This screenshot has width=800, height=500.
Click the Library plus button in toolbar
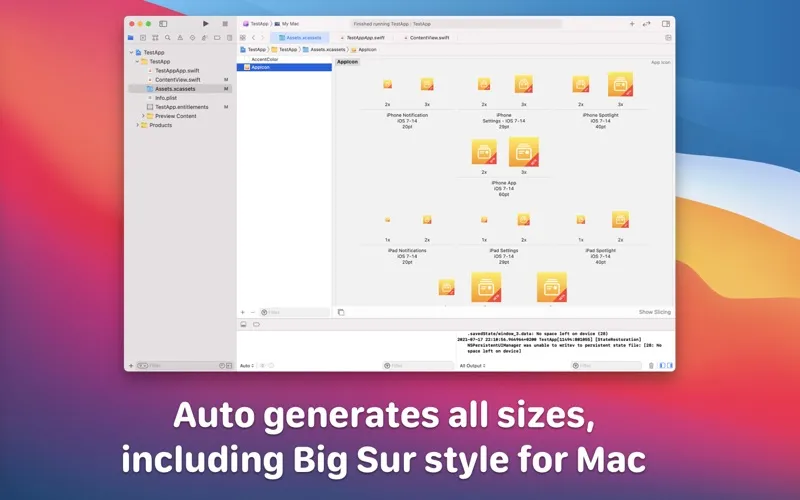coord(632,24)
